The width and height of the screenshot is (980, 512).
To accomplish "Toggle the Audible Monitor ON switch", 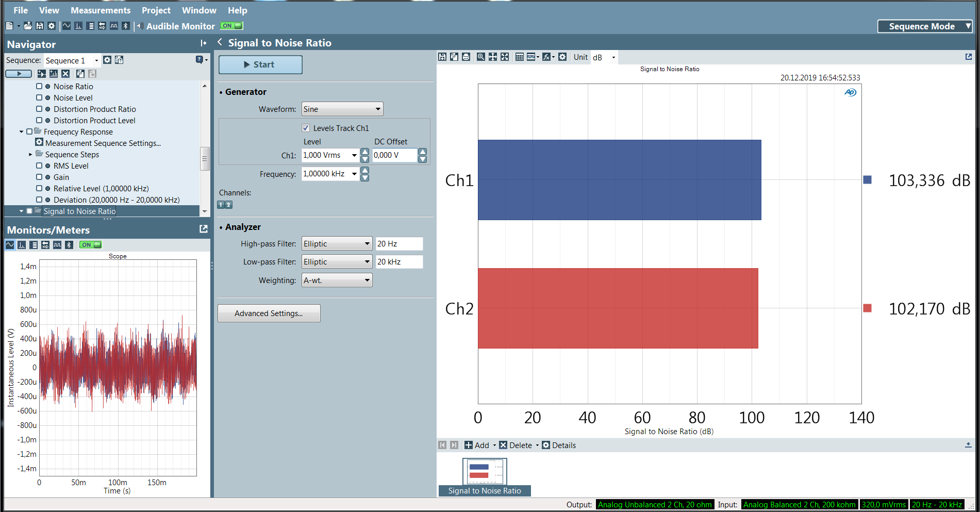I will (x=231, y=26).
